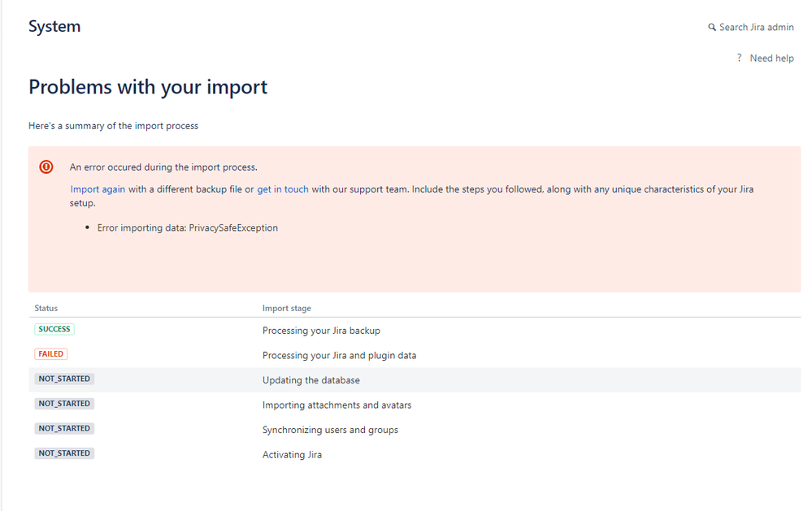Viewport: 812px width, 511px height.
Task: Select the Problems with your import title
Action: [148, 87]
